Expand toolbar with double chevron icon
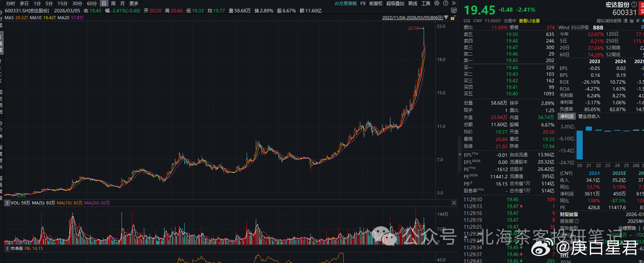Screen dimensions: 644x263 454,3
